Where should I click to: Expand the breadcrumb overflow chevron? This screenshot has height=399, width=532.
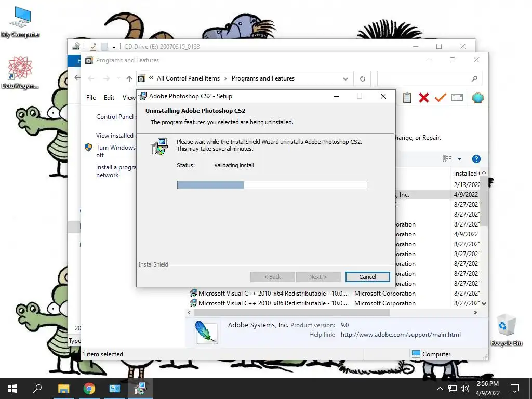151,78
